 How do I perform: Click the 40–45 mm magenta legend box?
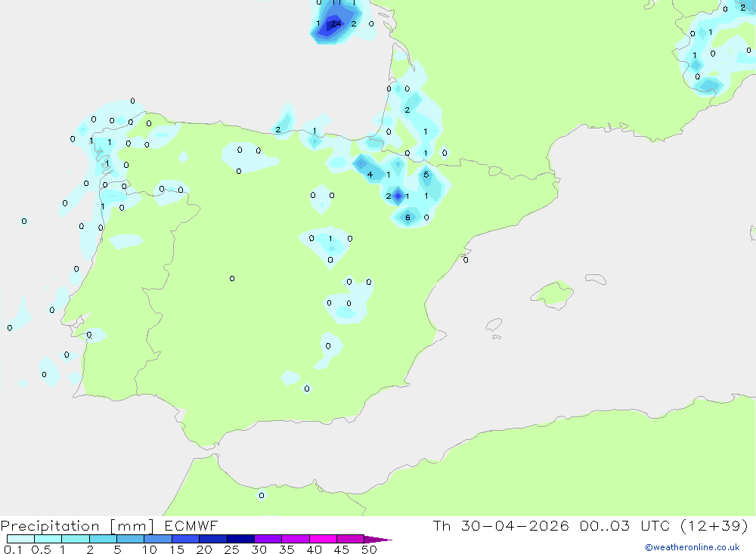click(323, 539)
